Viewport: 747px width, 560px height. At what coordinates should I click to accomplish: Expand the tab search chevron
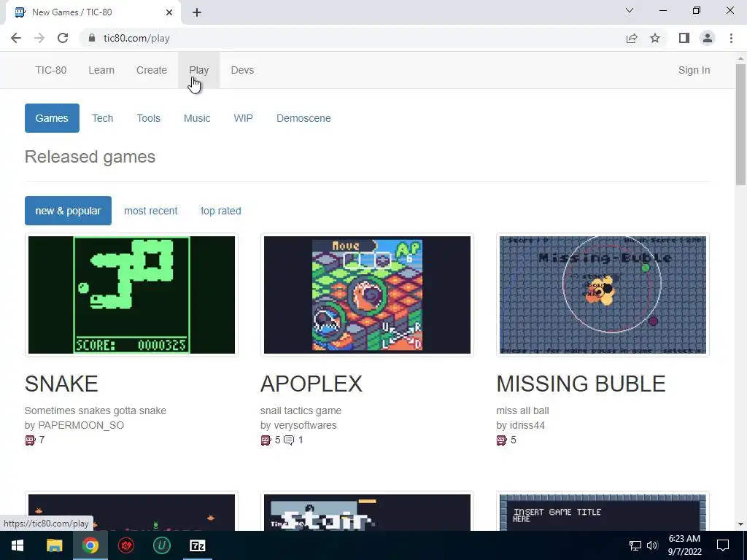pyautogui.click(x=630, y=10)
